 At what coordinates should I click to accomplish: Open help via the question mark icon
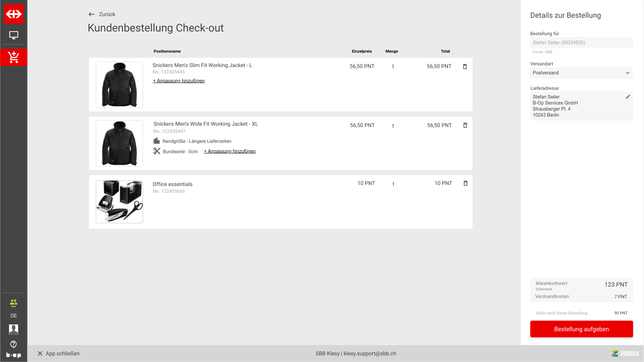[x=13, y=344]
